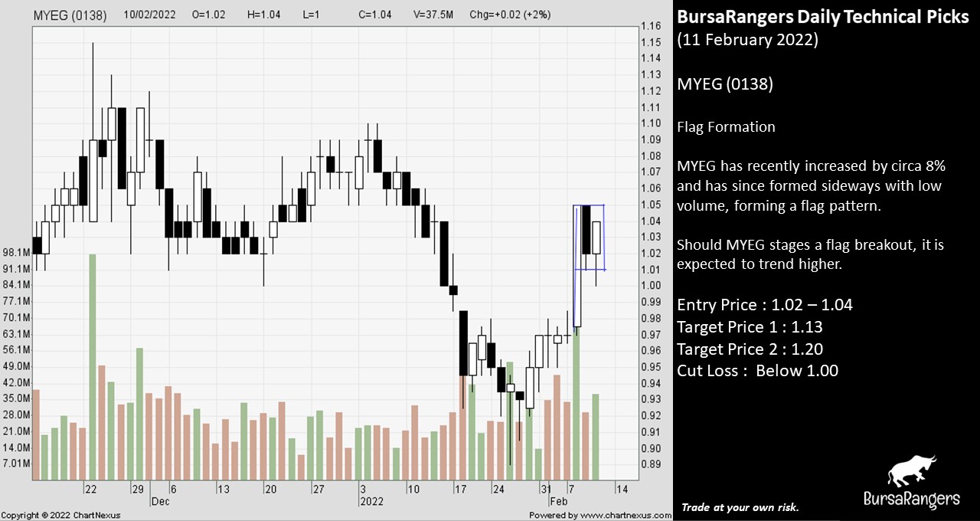Click the (11 February 2022) date line

click(747, 40)
